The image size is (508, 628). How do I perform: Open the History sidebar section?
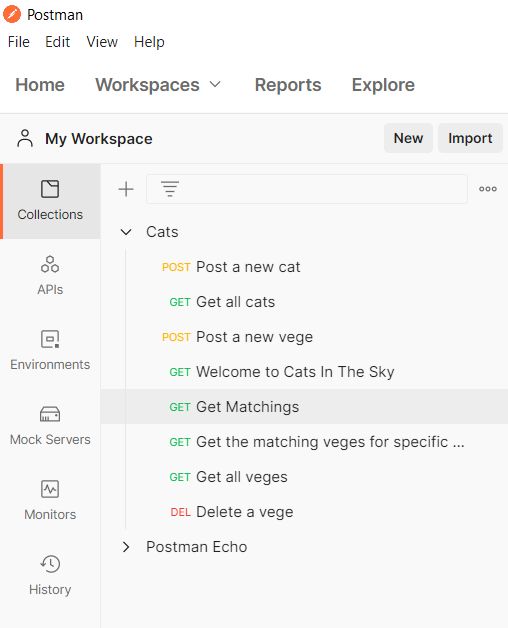click(50, 575)
